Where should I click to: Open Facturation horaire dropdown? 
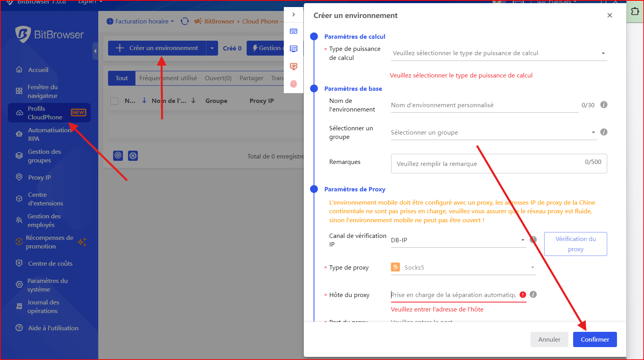[140, 22]
